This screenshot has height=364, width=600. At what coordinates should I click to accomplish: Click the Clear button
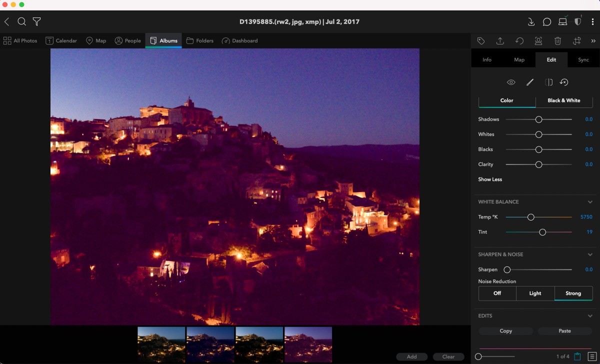(x=448, y=356)
